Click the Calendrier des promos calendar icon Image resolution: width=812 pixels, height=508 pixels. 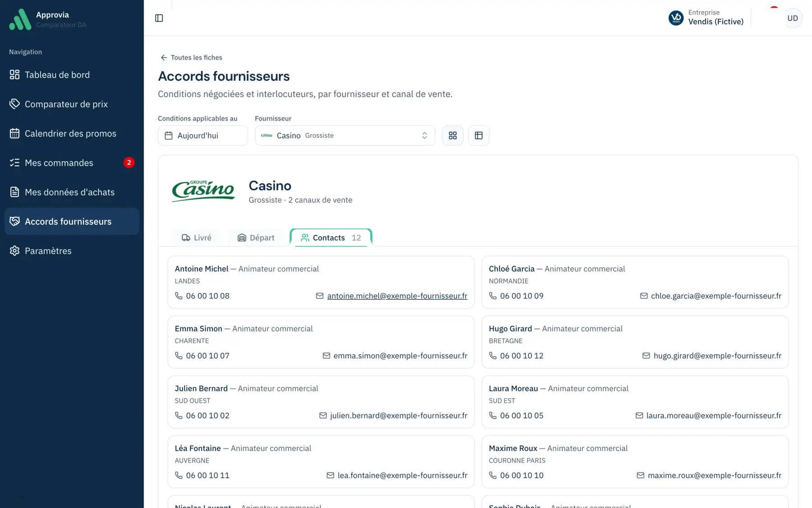pyautogui.click(x=14, y=133)
